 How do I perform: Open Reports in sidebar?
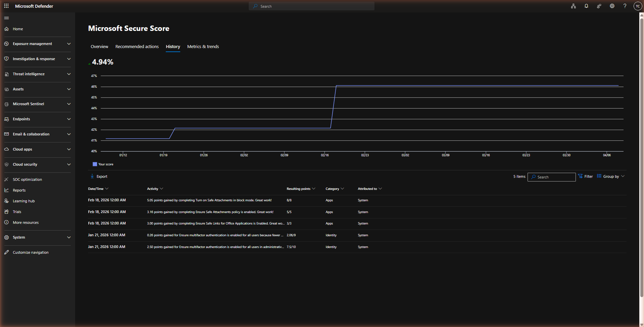(x=19, y=190)
